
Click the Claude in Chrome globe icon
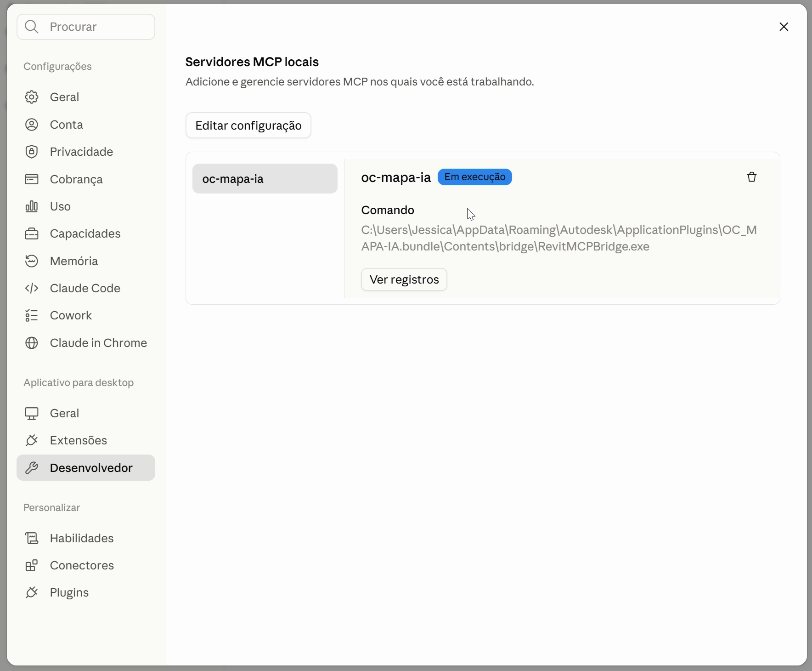coord(32,343)
